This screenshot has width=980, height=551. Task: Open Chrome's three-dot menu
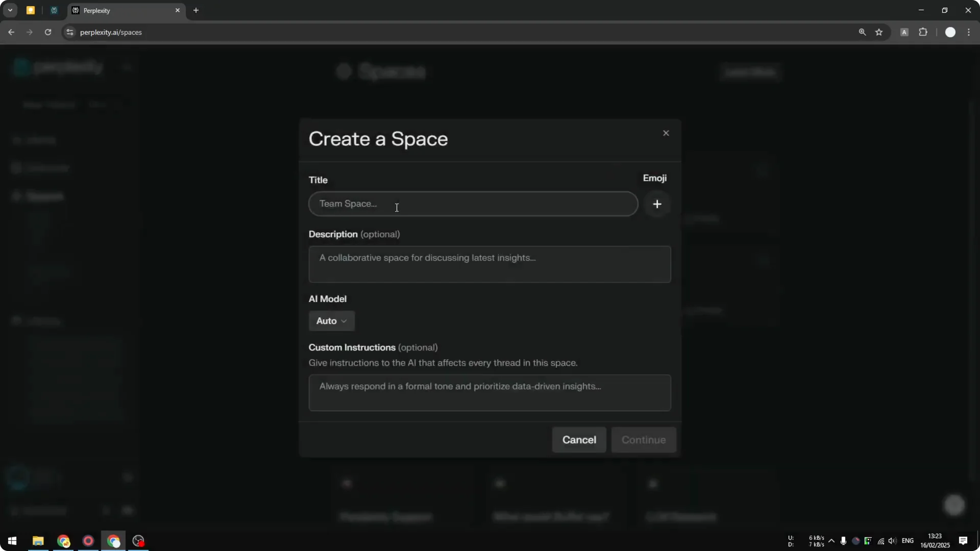969,32
